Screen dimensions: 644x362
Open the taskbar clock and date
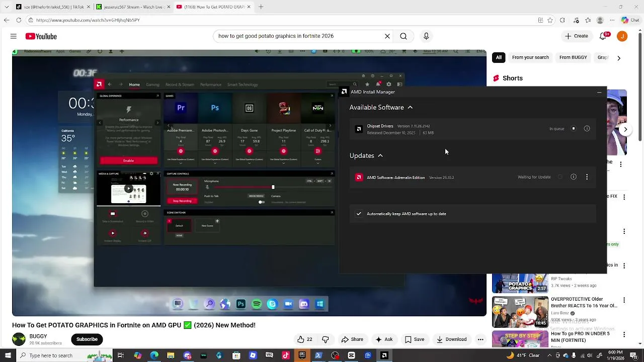click(615, 355)
